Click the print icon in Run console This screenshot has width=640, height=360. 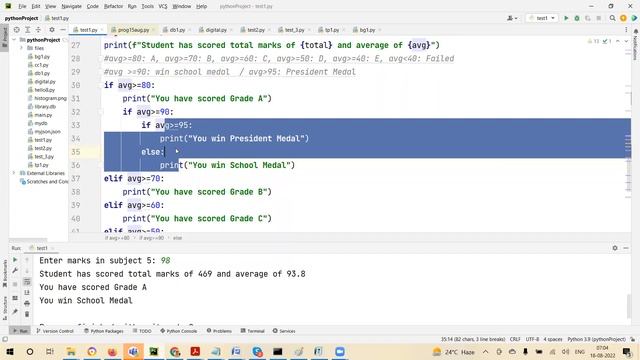pyautogui.click(x=27, y=303)
